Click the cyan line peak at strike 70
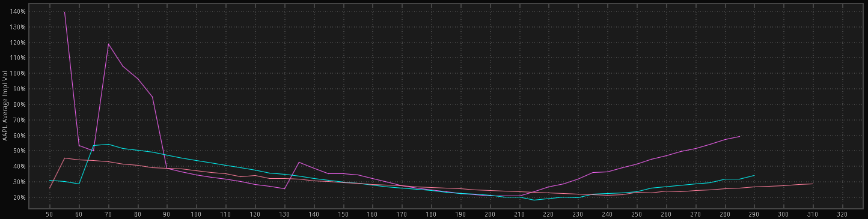This screenshot has height=219, width=868. (108, 144)
